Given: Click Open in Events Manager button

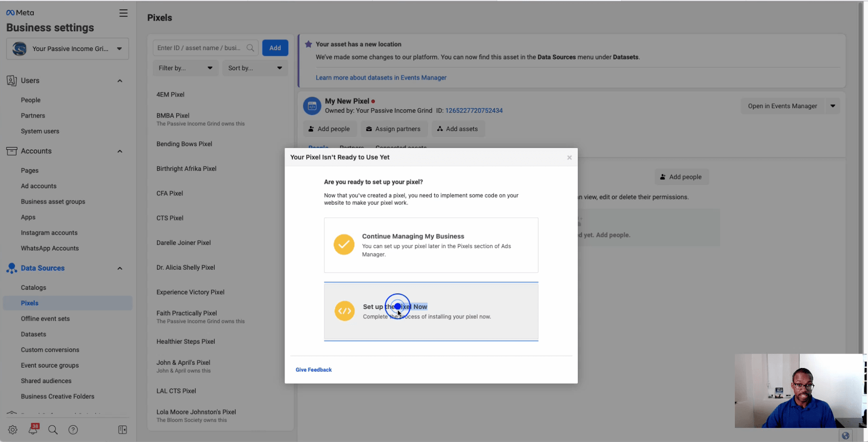Looking at the screenshot, I should click(782, 106).
